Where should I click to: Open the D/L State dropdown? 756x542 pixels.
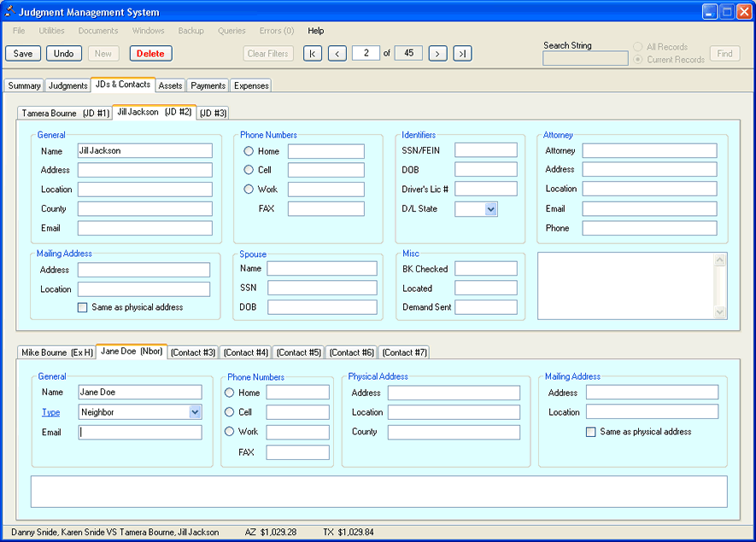coord(490,209)
